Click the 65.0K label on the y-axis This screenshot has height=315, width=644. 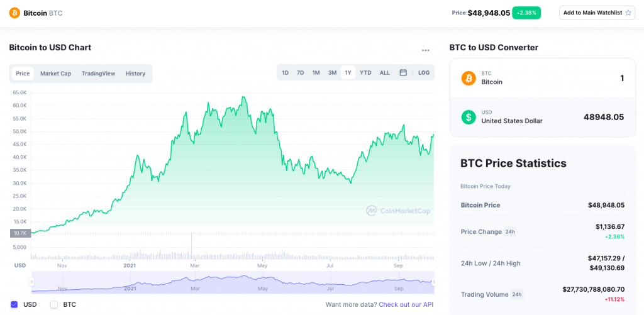click(x=19, y=92)
